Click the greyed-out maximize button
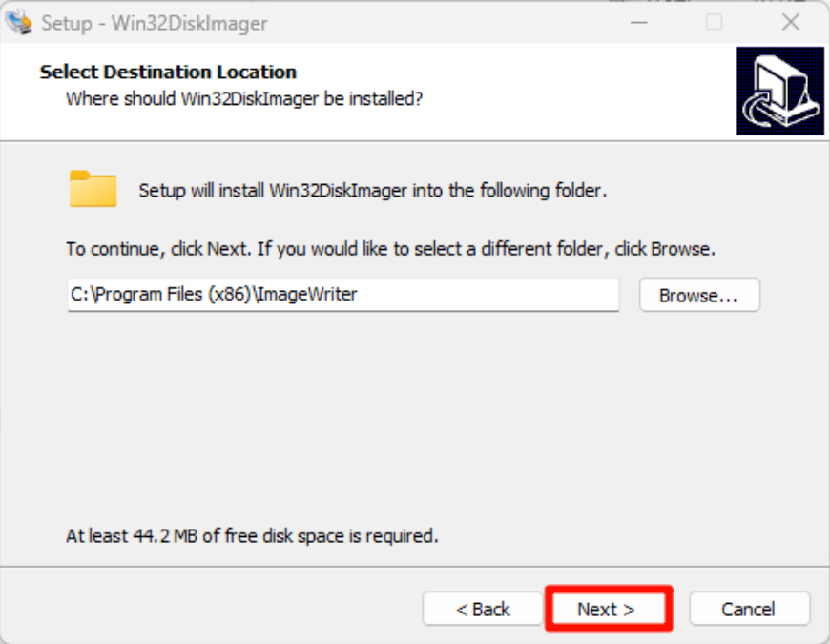Viewport: 830px width, 644px height. pyautogui.click(x=714, y=22)
